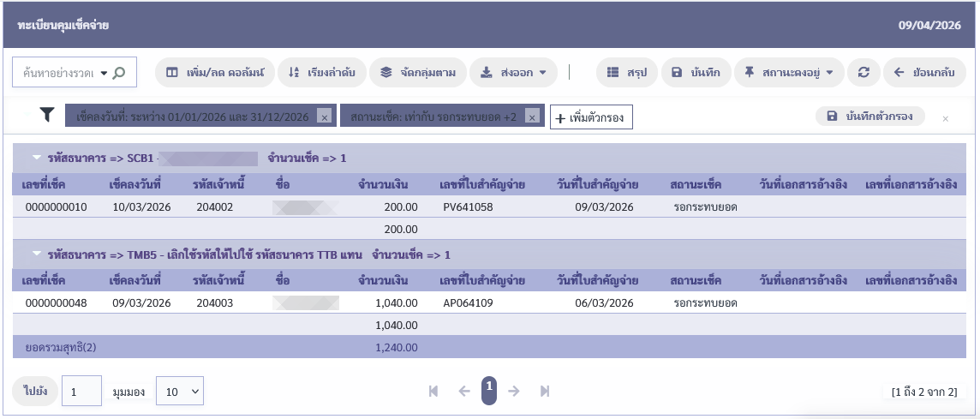Open the rows-per-page dropdown showing 10

coord(180,392)
